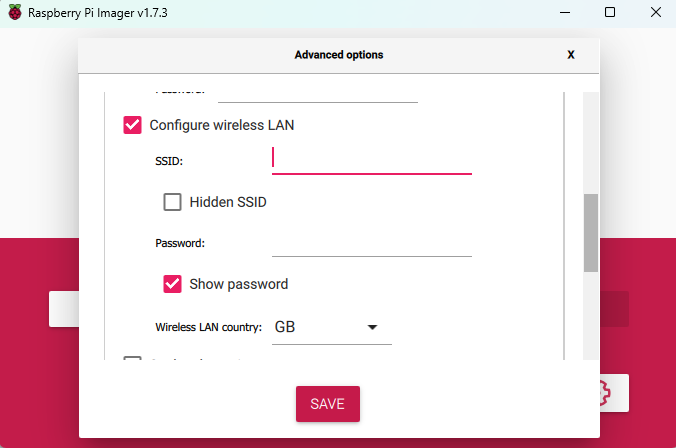The height and width of the screenshot is (448, 676).
Task: Click the white button peeking left of dialog
Action: coord(64,309)
